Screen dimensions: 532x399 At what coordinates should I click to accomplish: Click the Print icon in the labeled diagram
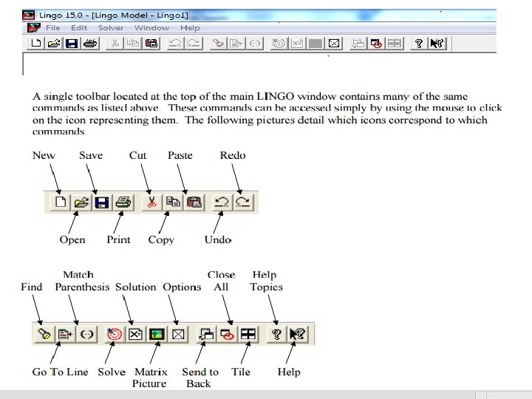pos(123,202)
